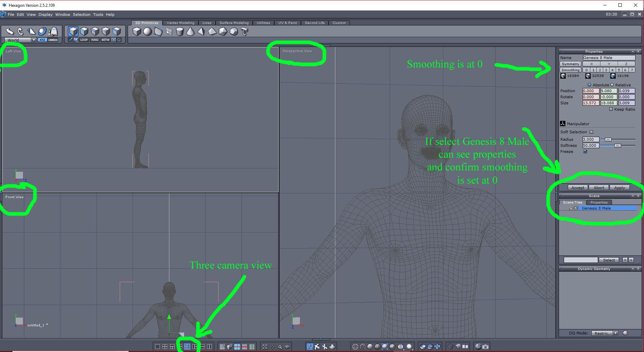This screenshot has height=352, width=644.
Task: Switch to face selection mode cube
Action: tap(84, 31)
